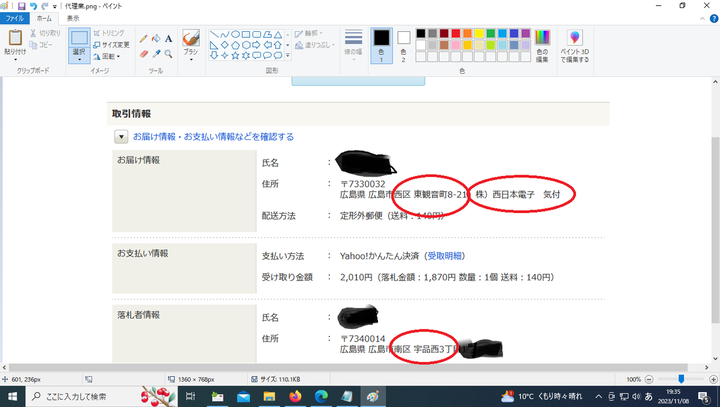Screen dimensions: 720x407
Task: Select the Magnifier tool
Action: (168, 54)
